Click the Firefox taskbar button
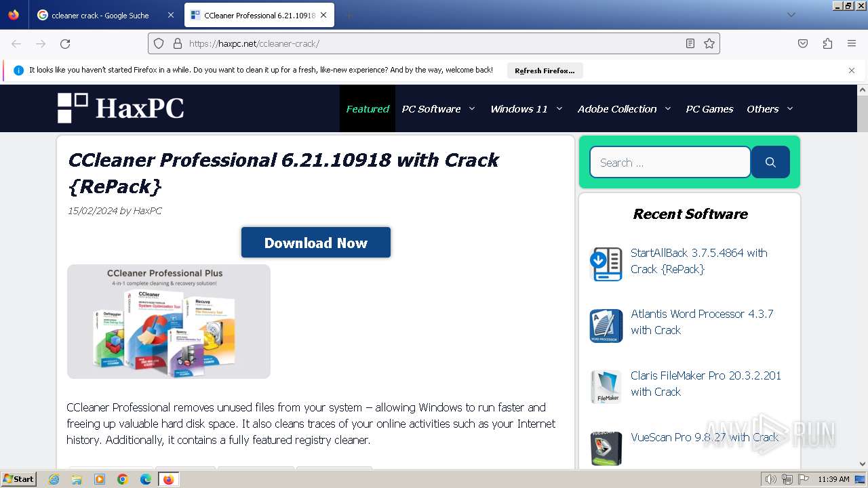This screenshot has height=488, width=868. click(x=168, y=479)
